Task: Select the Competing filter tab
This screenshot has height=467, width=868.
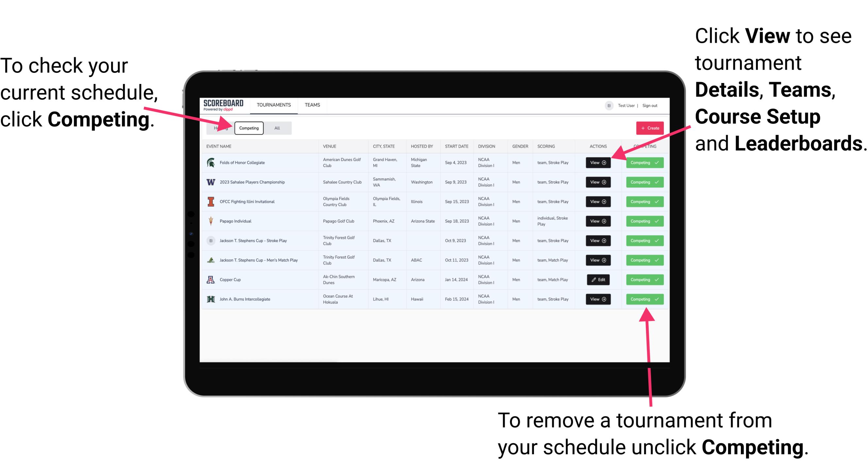Action: click(248, 128)
